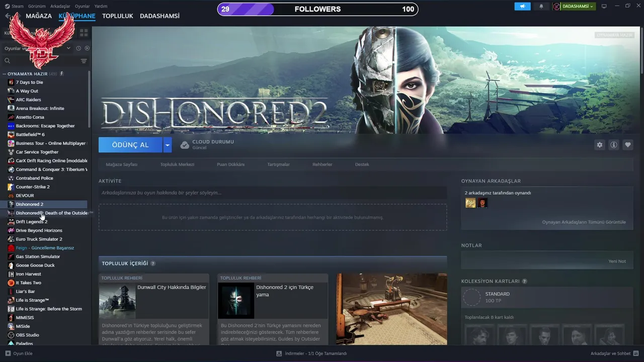
Task: Click the OBS Studio icon in list
Action: [x=11, y=335]
